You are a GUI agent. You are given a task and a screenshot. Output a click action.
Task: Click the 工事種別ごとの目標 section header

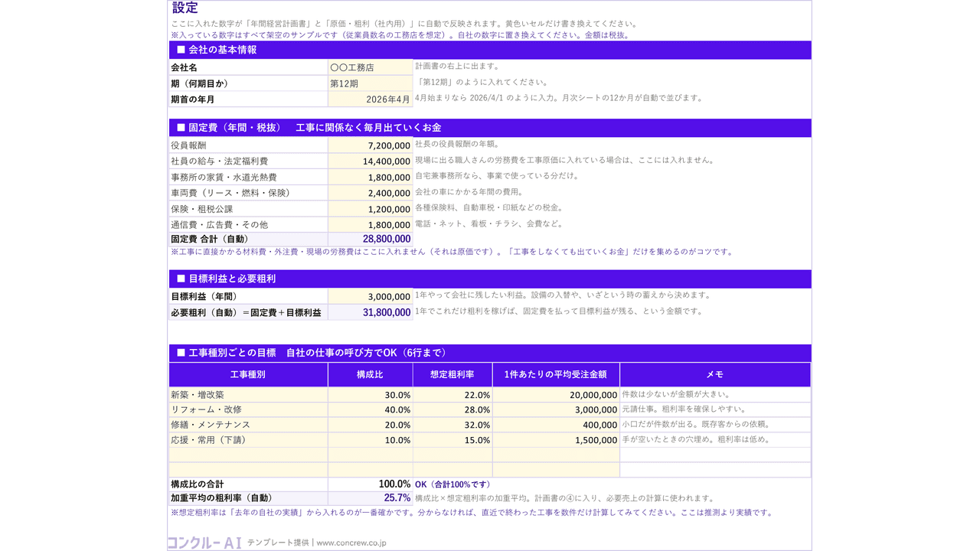pyautogui.click(x=490, y=353)
